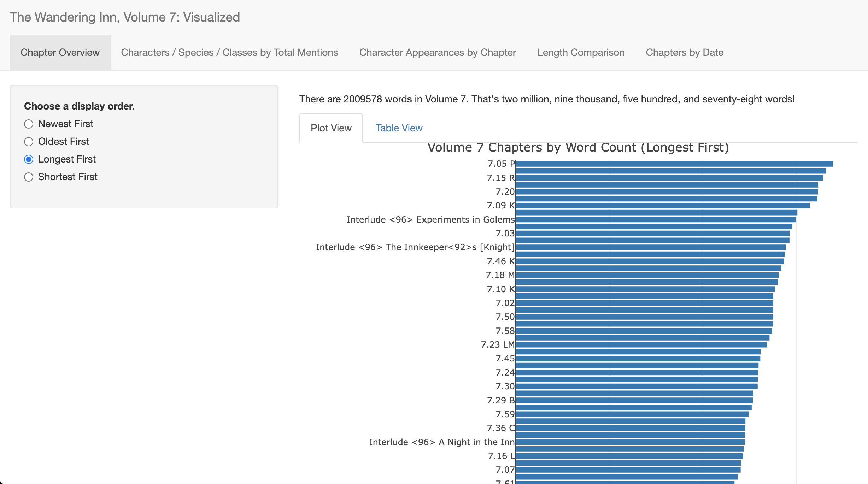Click the 7.20 chapter bar
This screenshot has height=484, width=868.
(667, 191)
